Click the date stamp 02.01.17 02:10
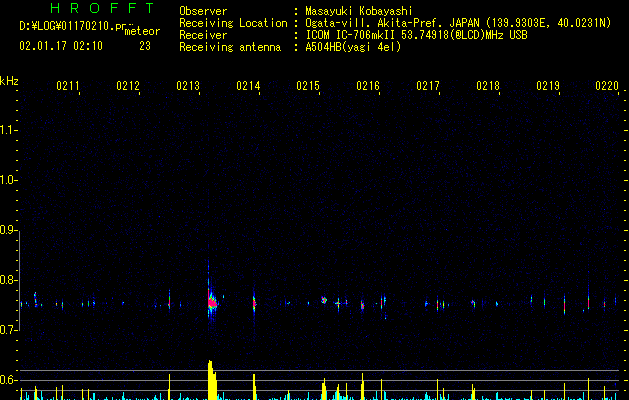 coord(61,46)
